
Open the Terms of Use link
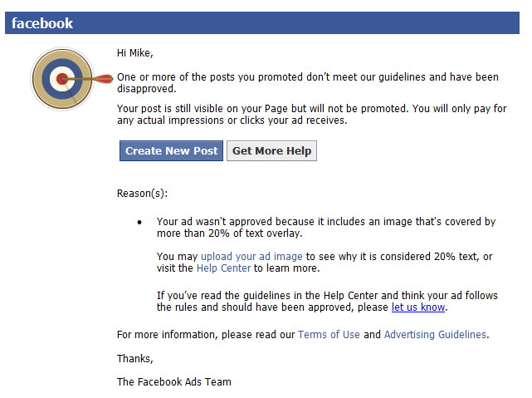tap(329, 335)
